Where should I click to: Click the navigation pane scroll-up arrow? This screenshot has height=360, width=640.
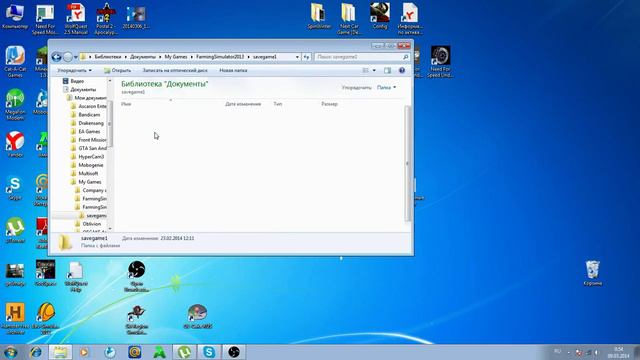109,81
